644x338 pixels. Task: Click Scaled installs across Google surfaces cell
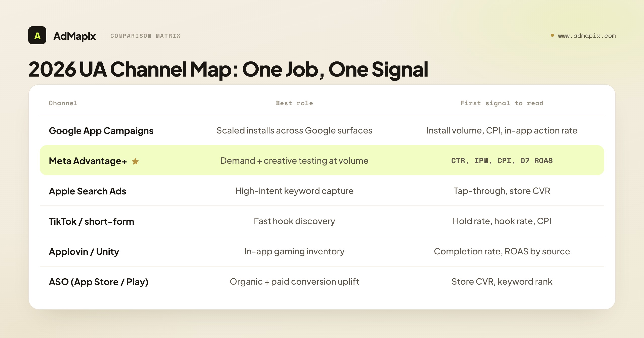(294, 130)
